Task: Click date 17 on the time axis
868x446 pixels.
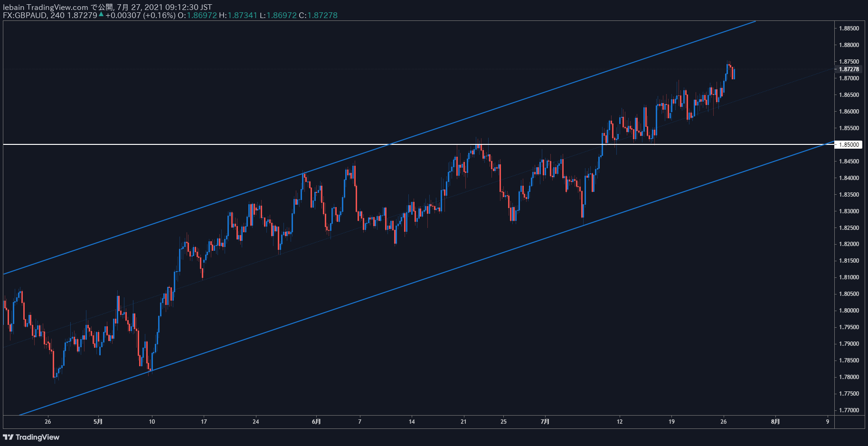Action: [x=204, y=422]
